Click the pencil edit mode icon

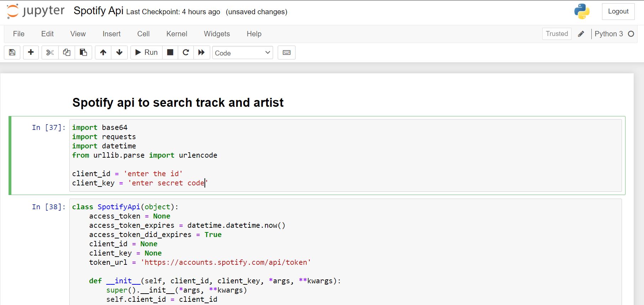(581, 34)
